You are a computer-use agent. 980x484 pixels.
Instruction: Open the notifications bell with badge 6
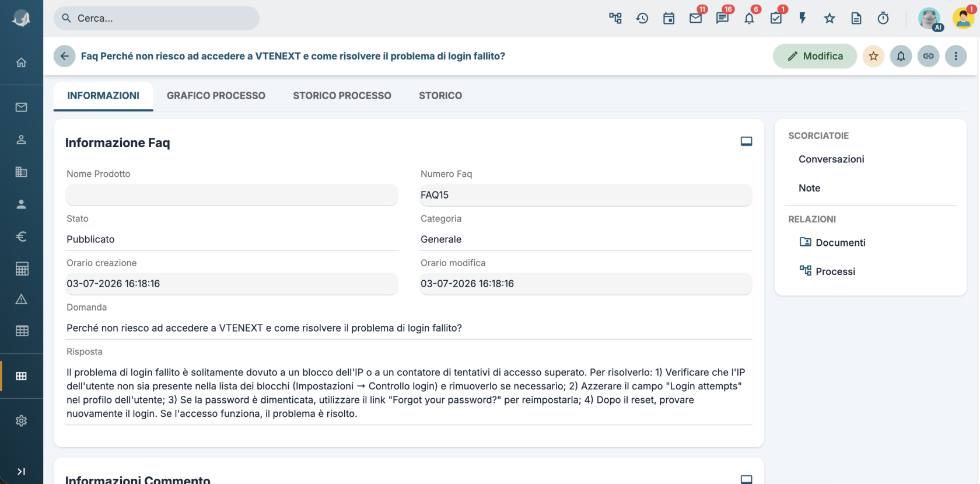pos(750,18)
